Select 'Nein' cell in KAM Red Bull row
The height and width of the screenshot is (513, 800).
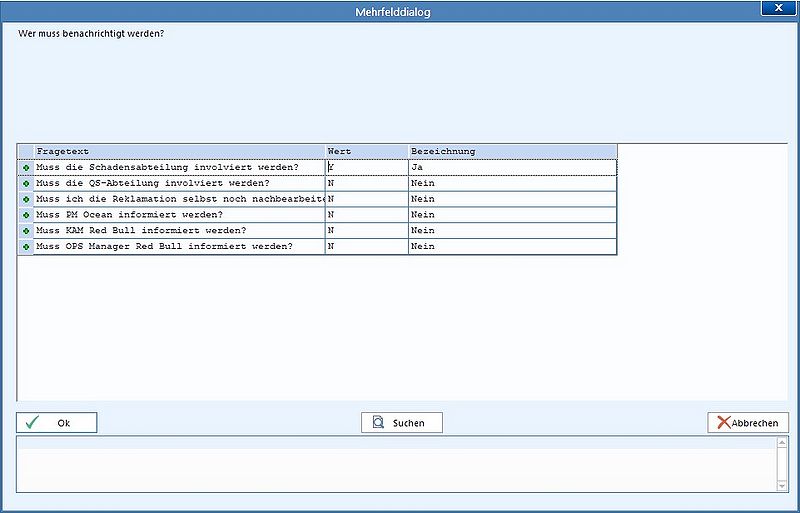[513, 231]
